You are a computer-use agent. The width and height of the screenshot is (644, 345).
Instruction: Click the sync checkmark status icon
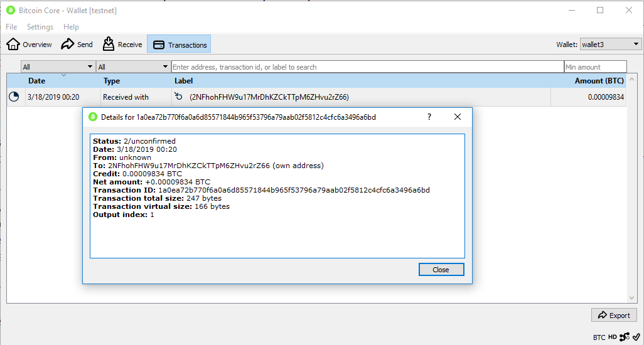(636, 337)
